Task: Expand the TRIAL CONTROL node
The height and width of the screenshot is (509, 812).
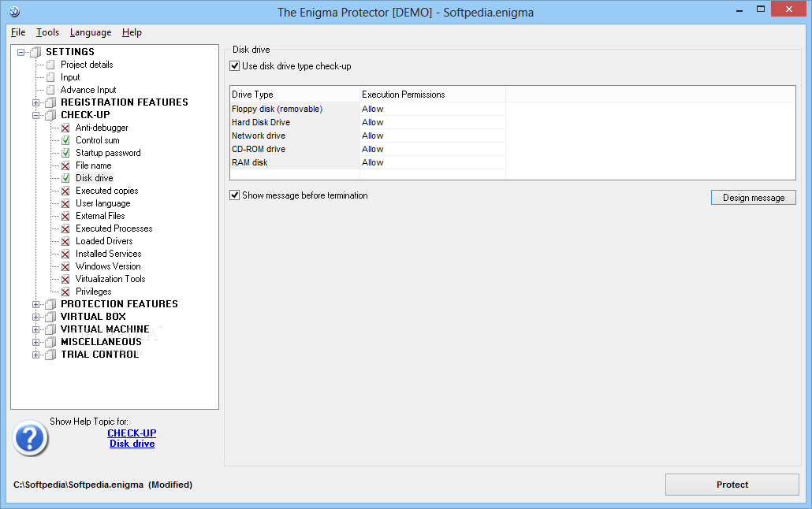Action: point(35,355)
